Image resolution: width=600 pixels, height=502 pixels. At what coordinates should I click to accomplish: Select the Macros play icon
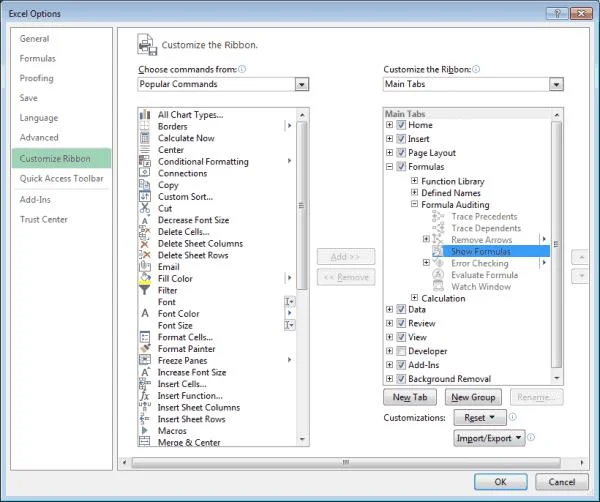145,430
